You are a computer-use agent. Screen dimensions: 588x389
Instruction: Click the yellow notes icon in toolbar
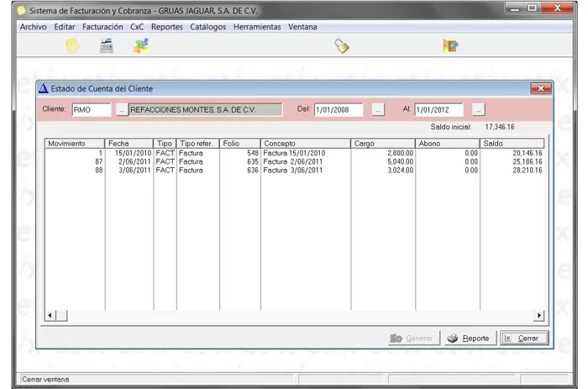[73, 46]
